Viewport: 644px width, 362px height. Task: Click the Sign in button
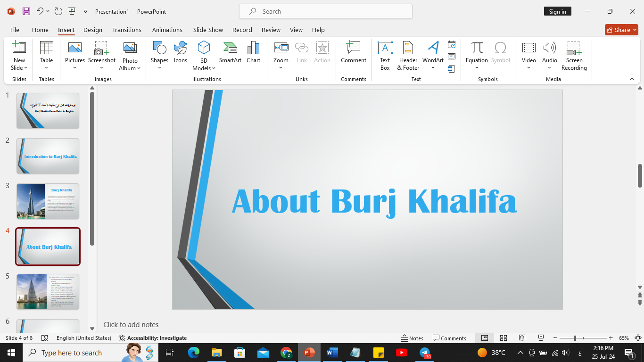click(558, 12)
